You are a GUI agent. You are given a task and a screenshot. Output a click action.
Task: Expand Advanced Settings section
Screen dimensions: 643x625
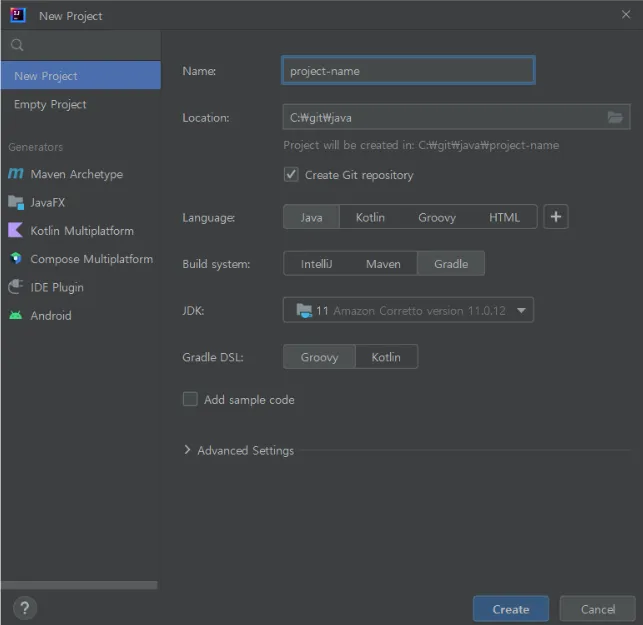coord(187,450)
